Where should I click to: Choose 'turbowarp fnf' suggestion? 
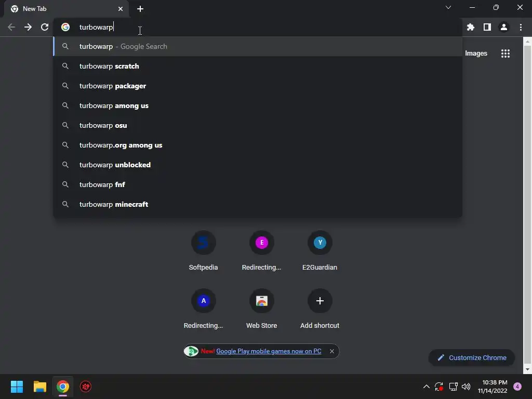tap(258, 184)
